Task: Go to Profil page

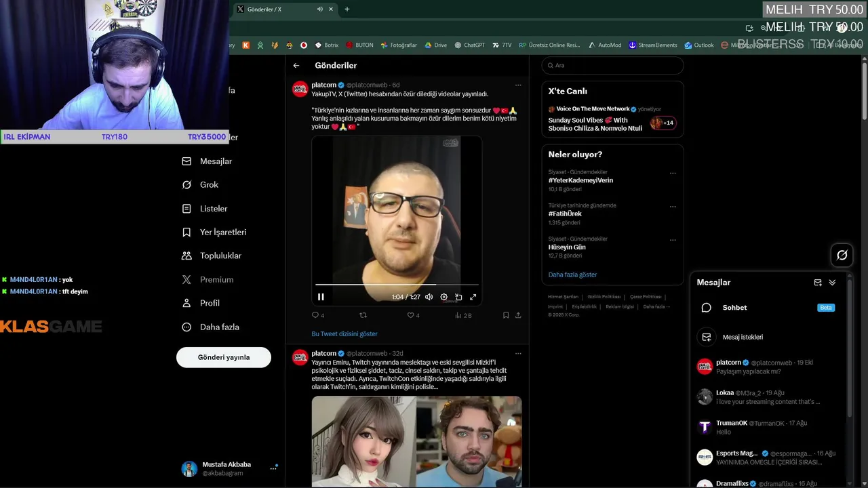Action: click(201, 303)
